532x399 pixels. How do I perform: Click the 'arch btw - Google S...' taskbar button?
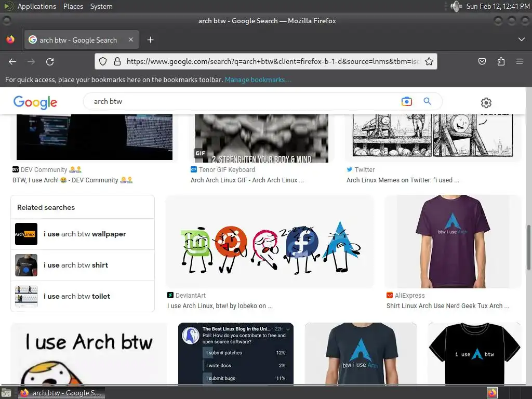click(x=61, y=393)
